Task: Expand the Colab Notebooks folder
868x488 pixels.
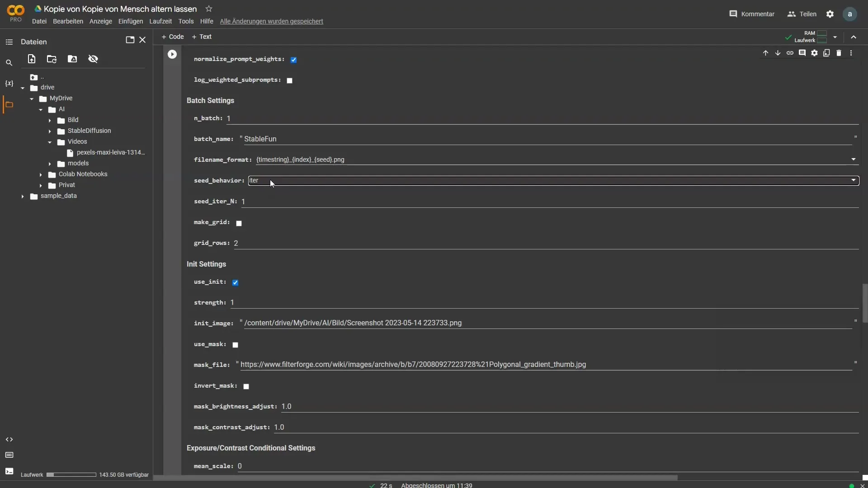Action: coord(41,175)
